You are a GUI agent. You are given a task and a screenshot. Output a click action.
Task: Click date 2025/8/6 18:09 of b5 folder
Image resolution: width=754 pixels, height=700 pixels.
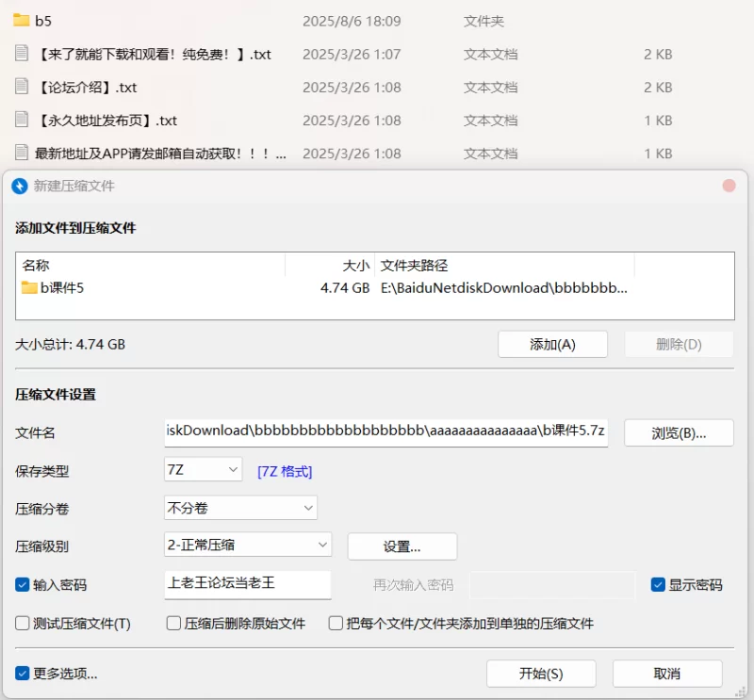coord(352,21)
